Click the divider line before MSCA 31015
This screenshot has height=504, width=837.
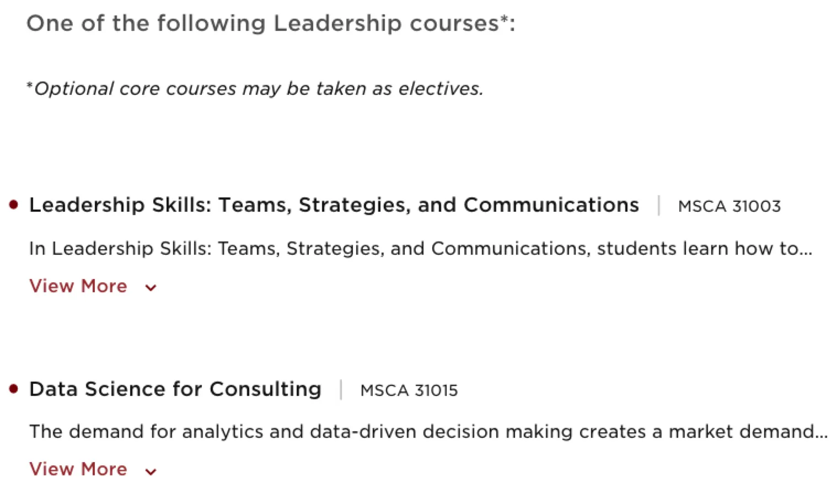point(341,390)
